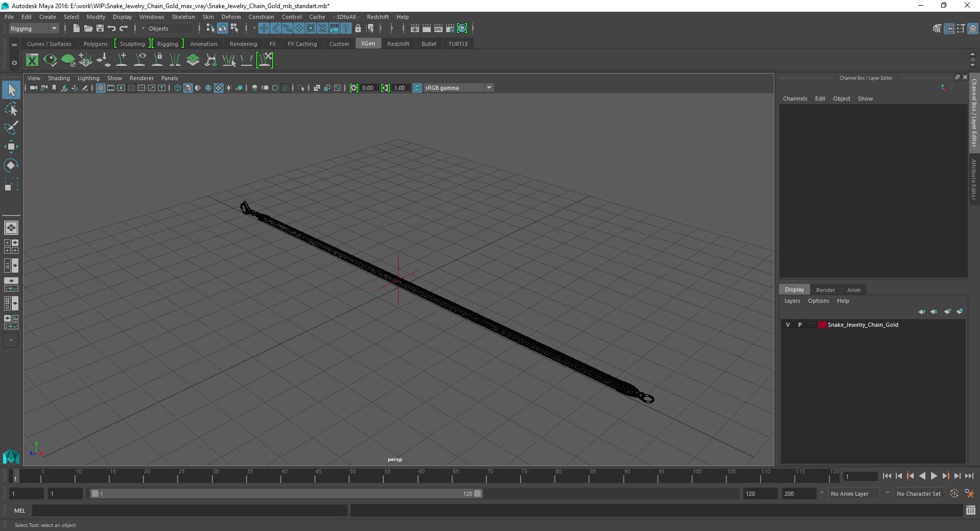980x531 pixels.
Task: Activate the Rotate tool
Action: coord(11,165)
